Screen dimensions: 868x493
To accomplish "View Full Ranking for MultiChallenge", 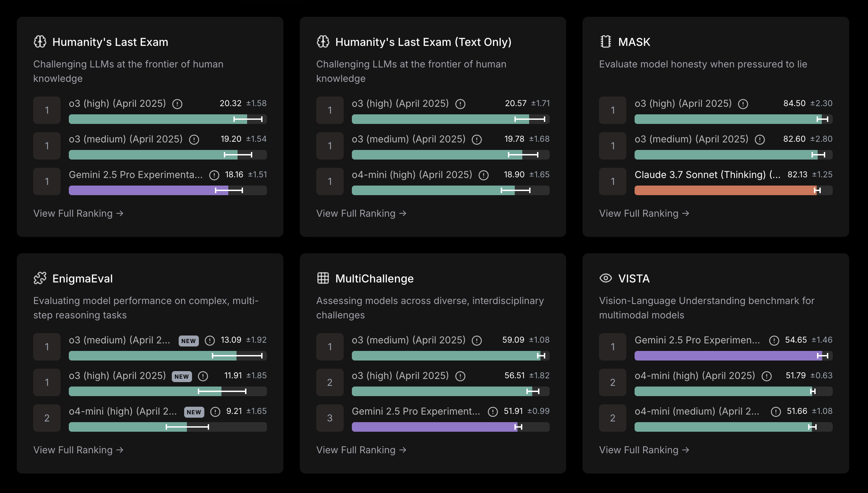I will 361,450.
